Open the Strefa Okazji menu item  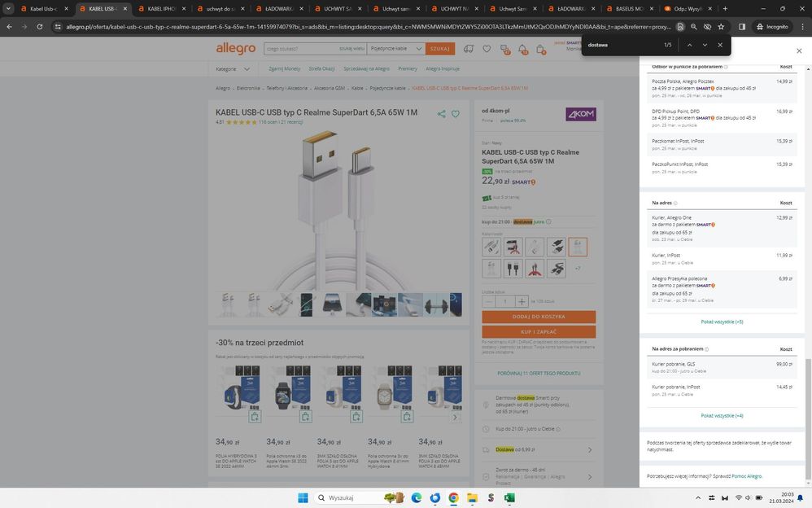click(322, 69)
